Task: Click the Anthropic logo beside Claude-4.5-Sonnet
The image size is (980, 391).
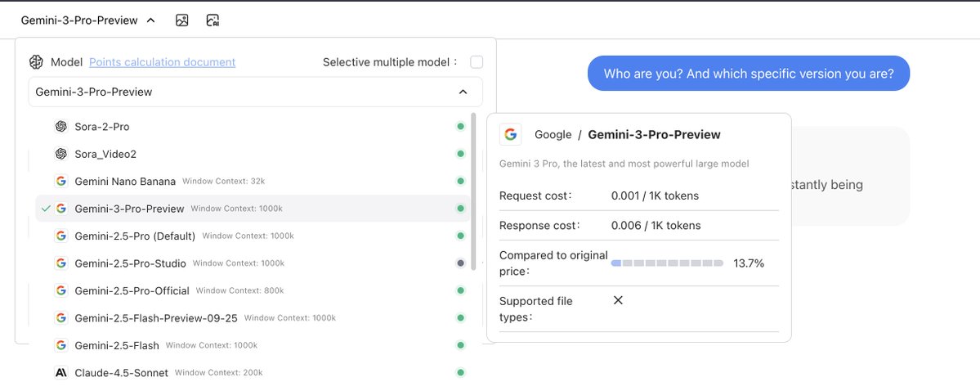Action: (60, 373)
